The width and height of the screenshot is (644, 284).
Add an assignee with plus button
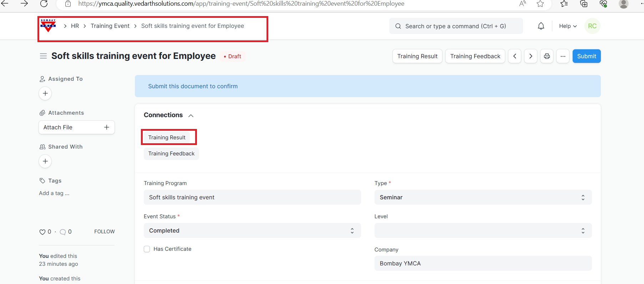45,93
